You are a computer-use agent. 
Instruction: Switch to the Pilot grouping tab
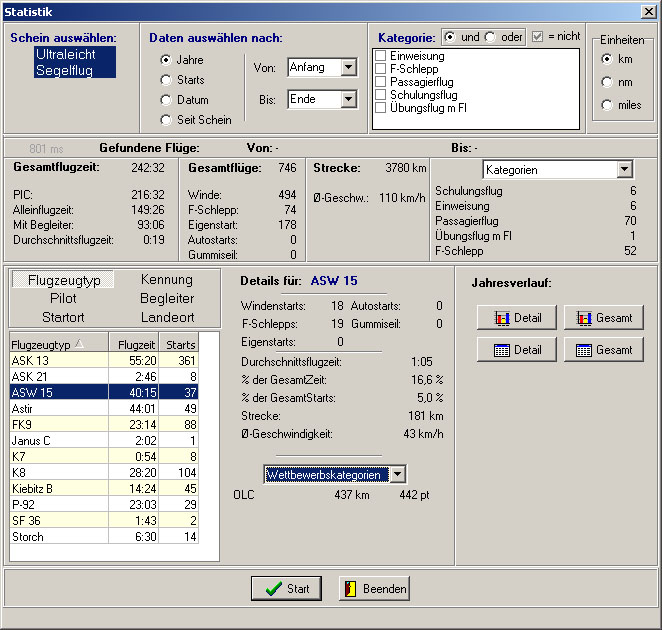click(63, 298)
